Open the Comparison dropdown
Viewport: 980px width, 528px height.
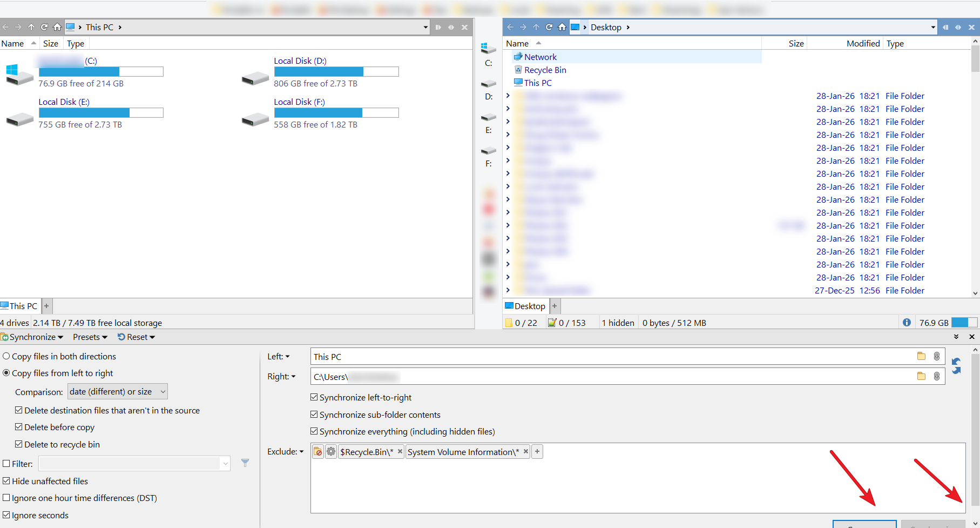[x=117, y=391]
